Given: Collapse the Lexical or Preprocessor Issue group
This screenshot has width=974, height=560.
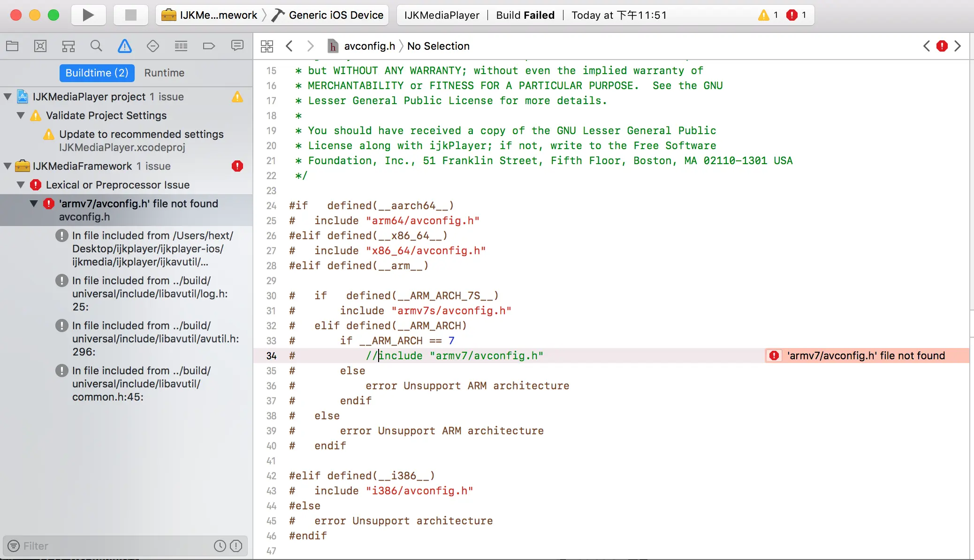Looking at the screenshot, I should pyautogui.click(x=21, y=185).
